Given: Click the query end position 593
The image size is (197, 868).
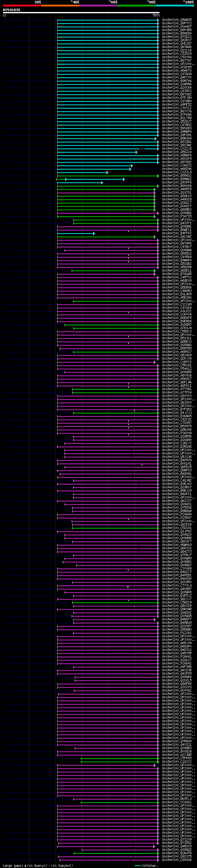Looking at the screenshot, I should 155,15.
